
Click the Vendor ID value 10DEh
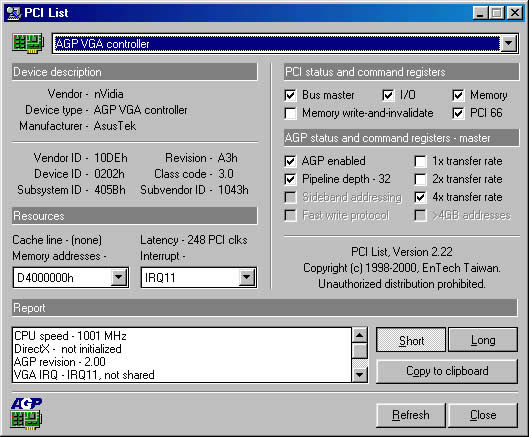pos(111,158)
